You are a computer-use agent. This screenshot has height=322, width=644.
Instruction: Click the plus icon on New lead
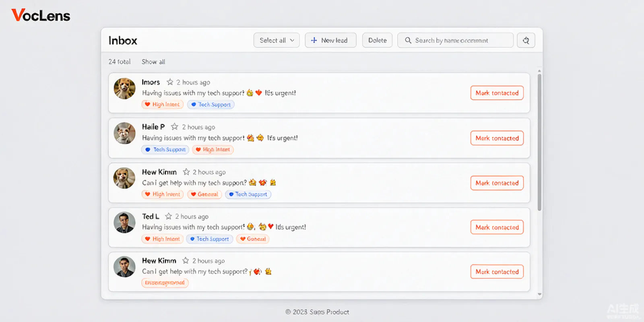(x=314, y=40)
